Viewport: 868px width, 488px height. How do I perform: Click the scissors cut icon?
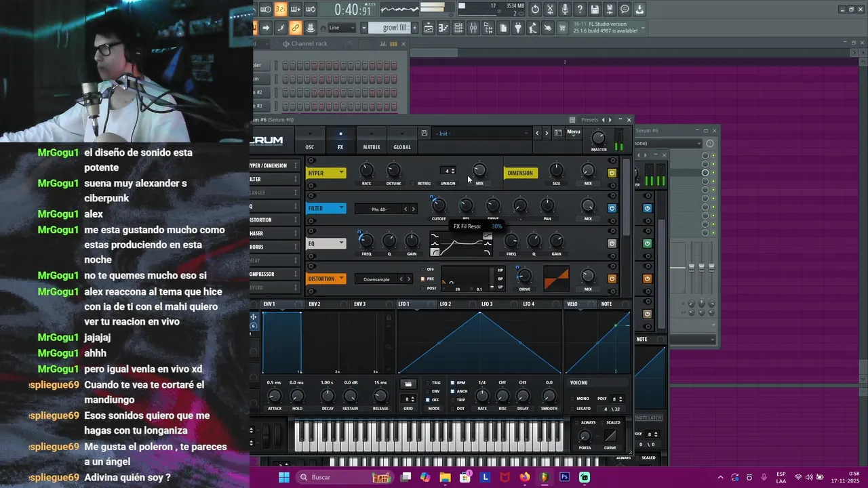pos(550,9)
